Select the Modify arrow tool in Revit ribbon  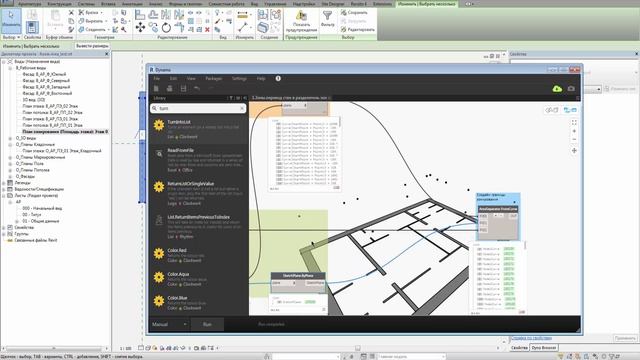point(11,20)
